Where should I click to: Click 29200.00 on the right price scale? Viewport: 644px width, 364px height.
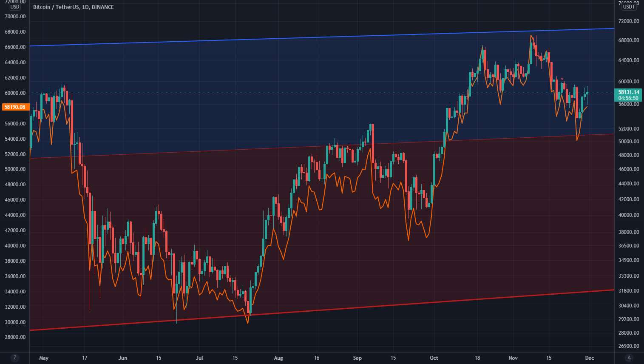(629, 319)
